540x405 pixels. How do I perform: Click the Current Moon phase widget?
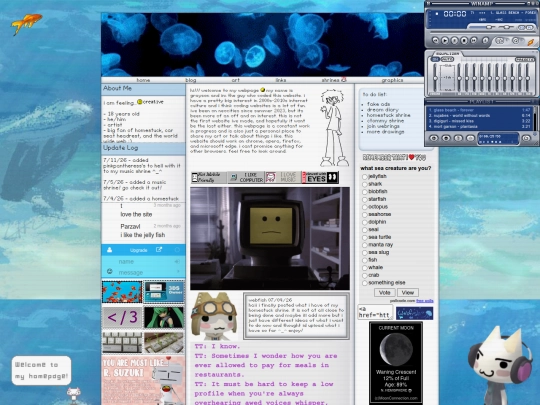pos(396,363)
